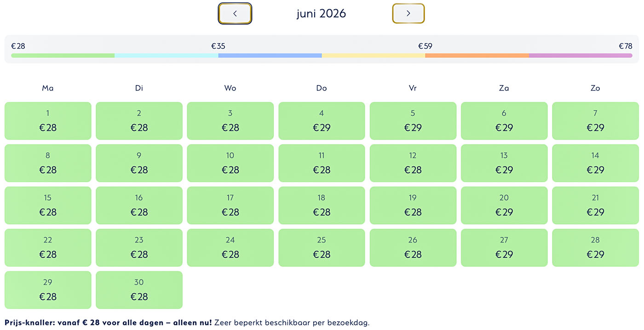Screen dimensions: 644x330
Task: Select Tuesday June 23
Action: tap(139, 248)
